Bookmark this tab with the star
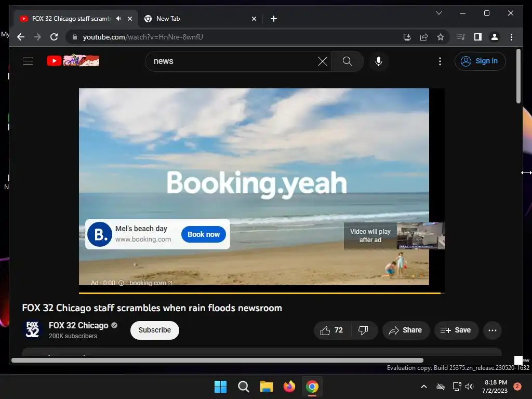 pyautogui.click(x=441, y=37)
